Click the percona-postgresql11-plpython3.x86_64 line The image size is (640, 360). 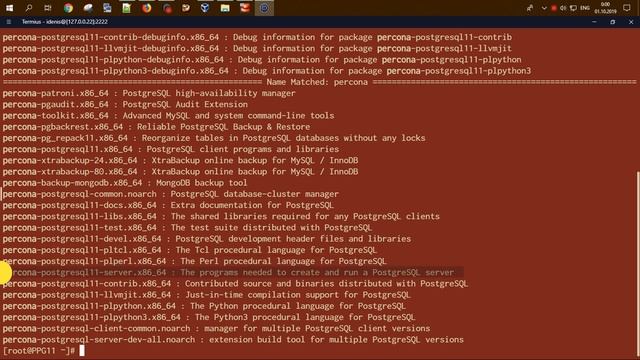209,317
